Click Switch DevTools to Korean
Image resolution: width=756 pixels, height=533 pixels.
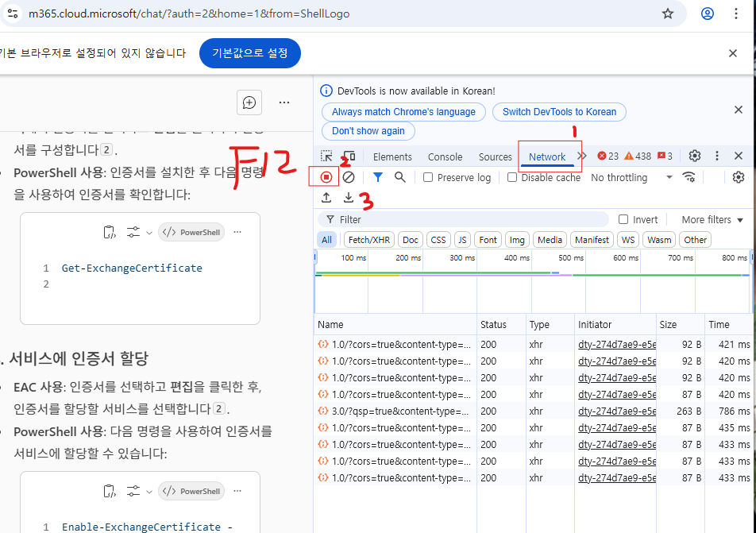pyautogui.click(x=559, y=112)
